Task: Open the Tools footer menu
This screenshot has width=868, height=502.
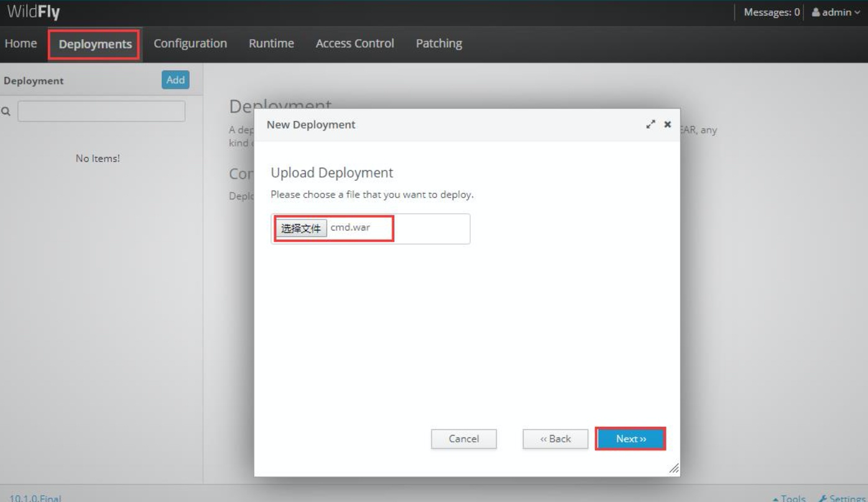Action: (x=789, y=498)
